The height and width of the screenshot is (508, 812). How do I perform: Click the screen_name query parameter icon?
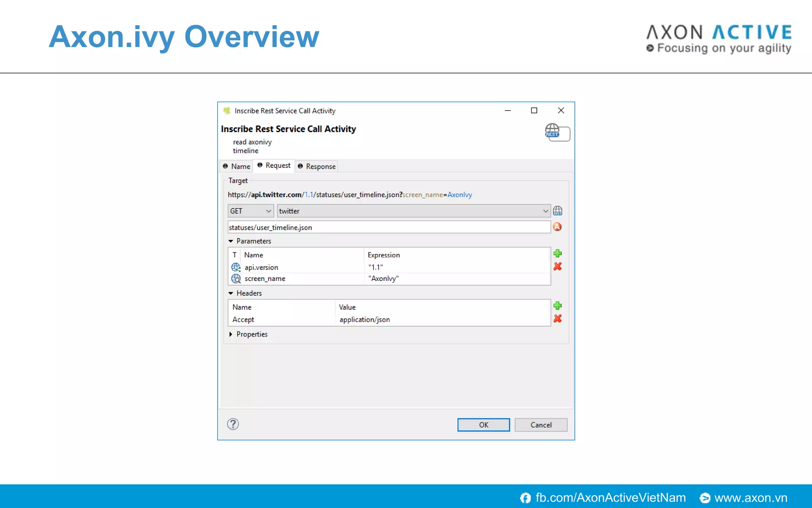236,279
